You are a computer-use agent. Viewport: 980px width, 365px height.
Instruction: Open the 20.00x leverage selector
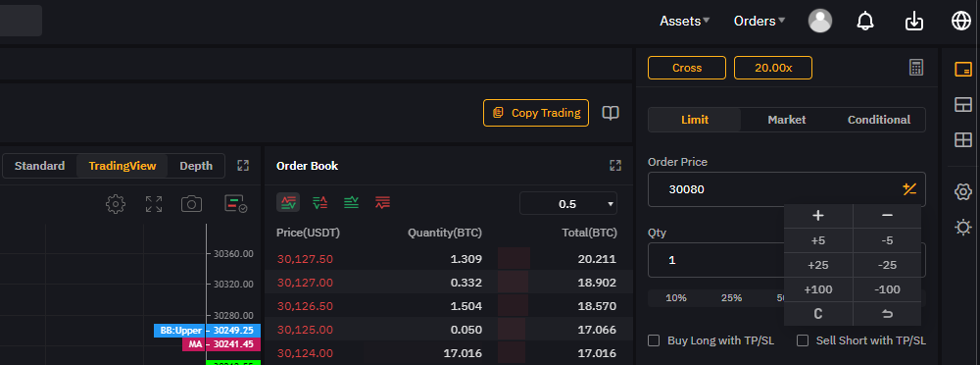tap(773, 68)
